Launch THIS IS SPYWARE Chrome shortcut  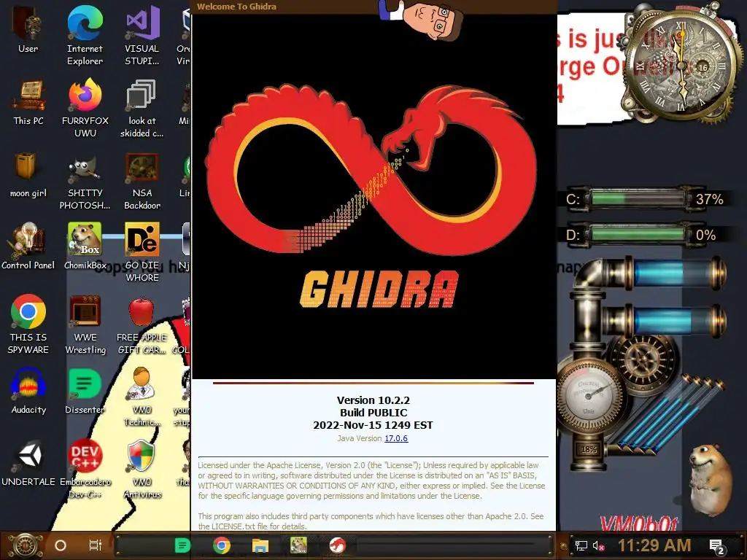(x=28, y=324)
